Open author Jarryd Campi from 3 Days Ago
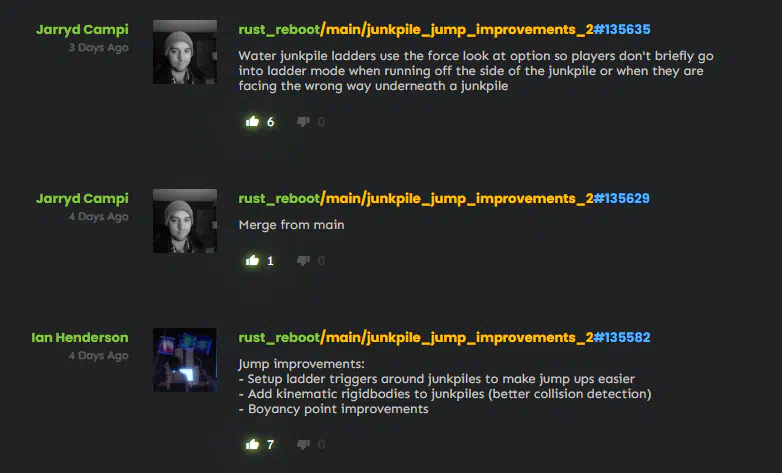 (x=82, y=29)
